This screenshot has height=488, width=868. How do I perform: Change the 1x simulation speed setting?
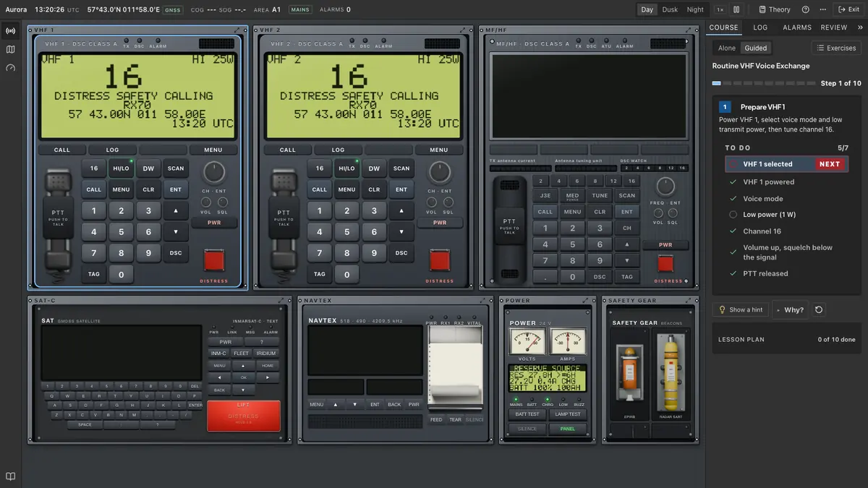coord(720,9)
